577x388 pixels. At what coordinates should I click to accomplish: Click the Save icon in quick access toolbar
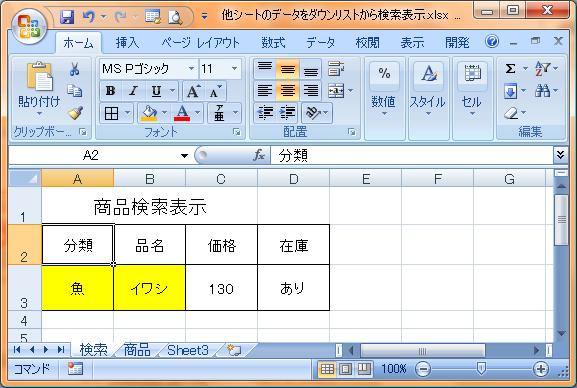(67, 17)
